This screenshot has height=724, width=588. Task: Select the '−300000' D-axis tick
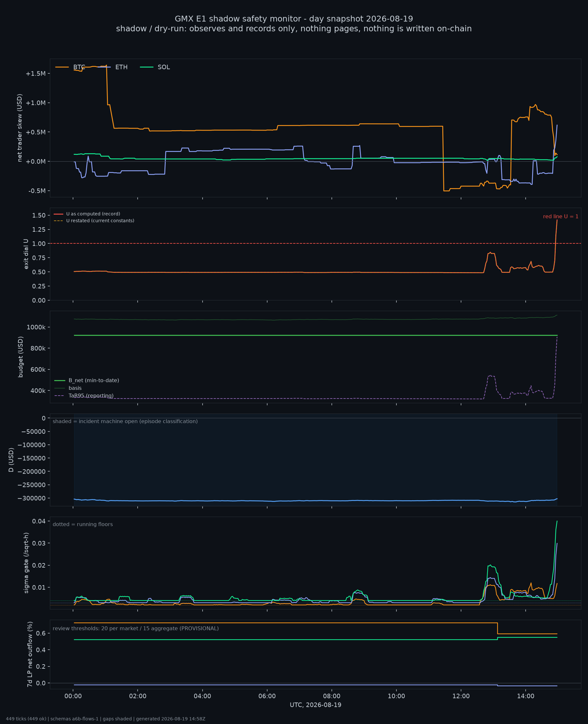click(32, 498)
